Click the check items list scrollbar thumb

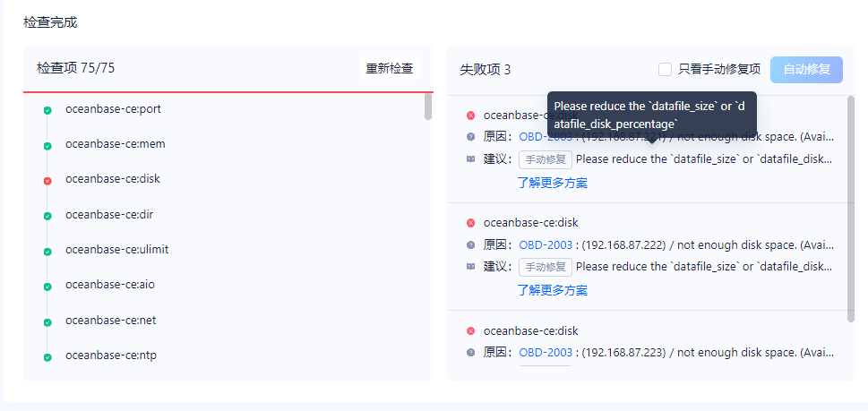[428, 107]
